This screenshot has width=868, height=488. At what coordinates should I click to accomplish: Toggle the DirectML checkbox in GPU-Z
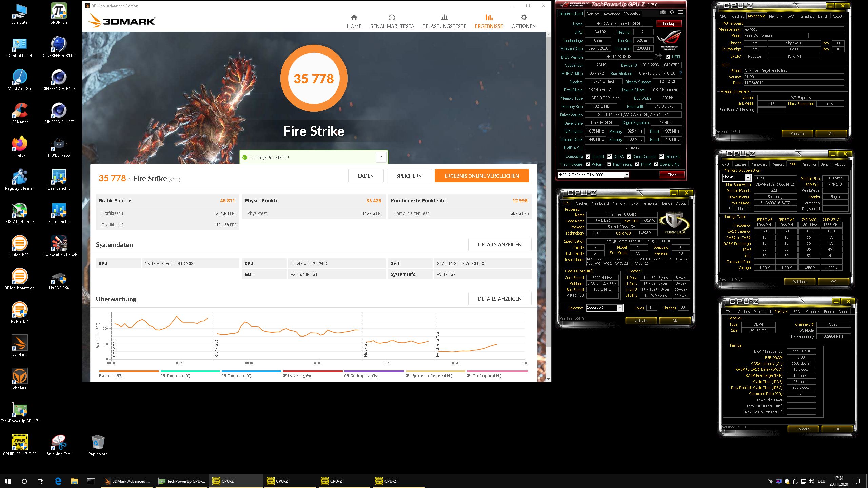pyautogui.click(x=662, y=157)
